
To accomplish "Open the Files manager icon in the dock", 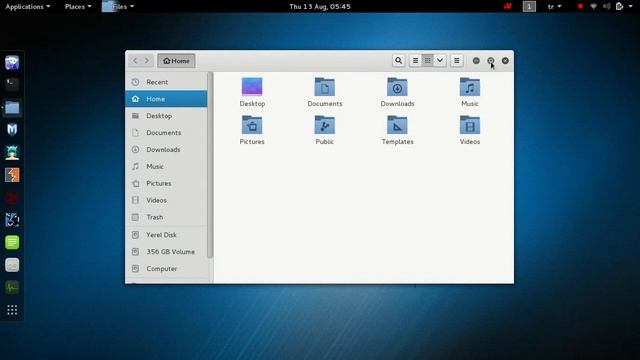I will 12,108.
